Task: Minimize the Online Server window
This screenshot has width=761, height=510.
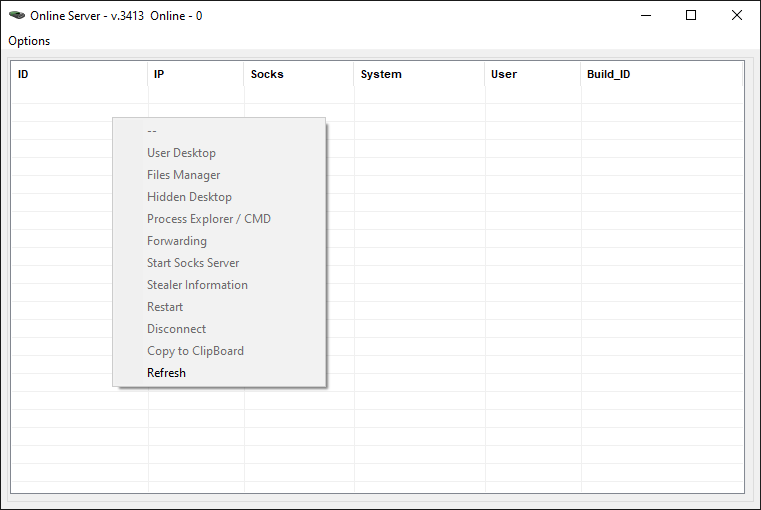Action: (646, 16)
